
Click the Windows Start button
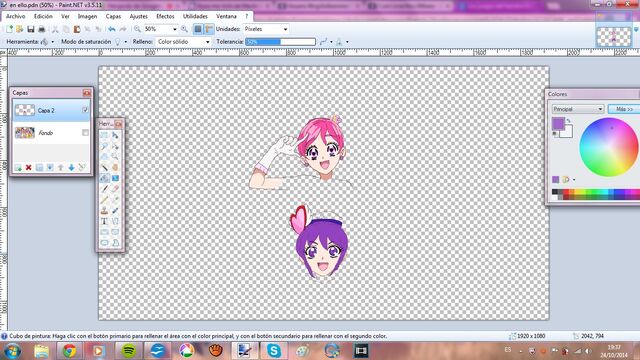coord(12,351)
